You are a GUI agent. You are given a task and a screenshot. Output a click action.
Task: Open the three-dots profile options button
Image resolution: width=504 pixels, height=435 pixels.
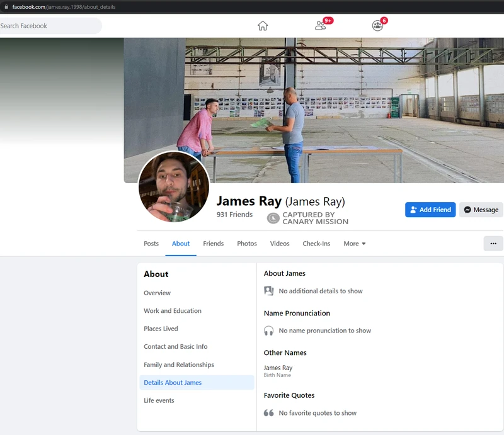(x=493, y=244)
